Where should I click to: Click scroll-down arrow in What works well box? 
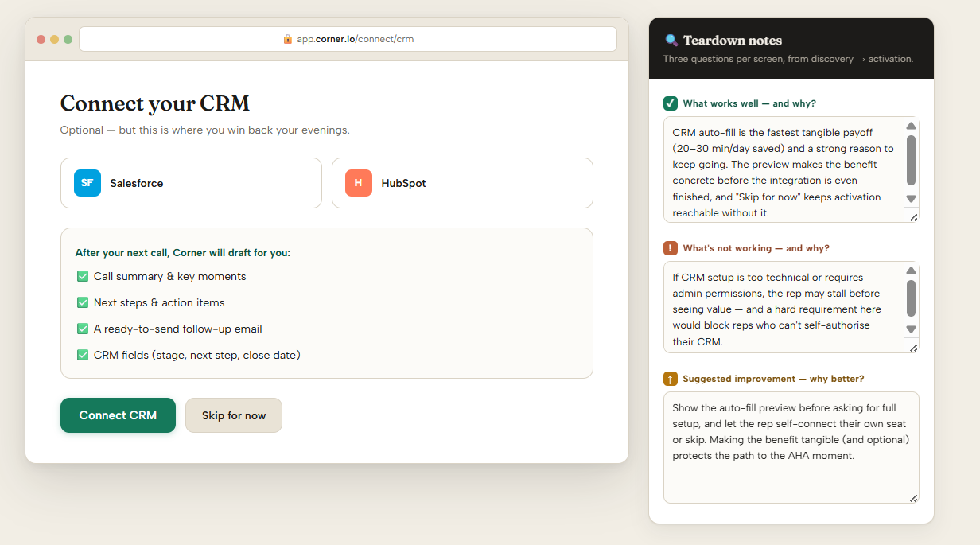[912, 199]
